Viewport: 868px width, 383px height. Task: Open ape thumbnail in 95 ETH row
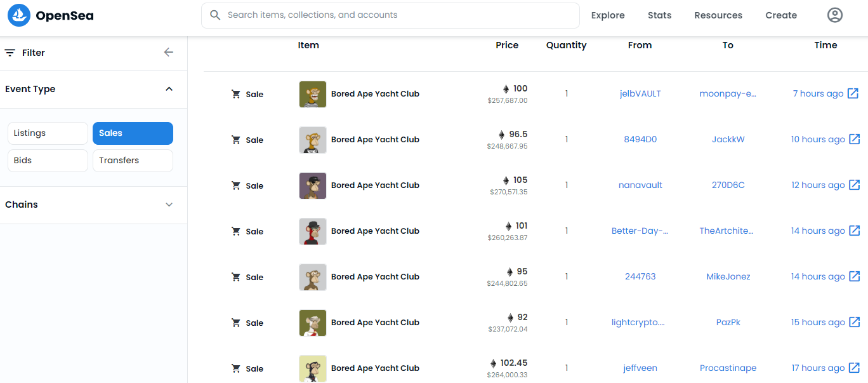pyautogui.click(x=313, y=277)
